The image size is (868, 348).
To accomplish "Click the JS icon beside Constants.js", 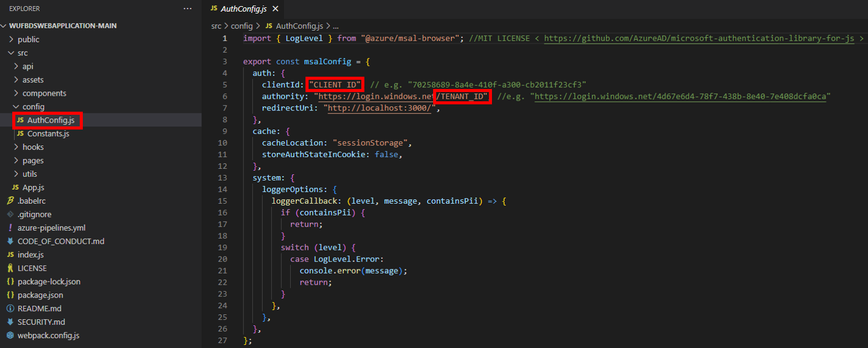I will pyautogui.click(x=21, y=134).
